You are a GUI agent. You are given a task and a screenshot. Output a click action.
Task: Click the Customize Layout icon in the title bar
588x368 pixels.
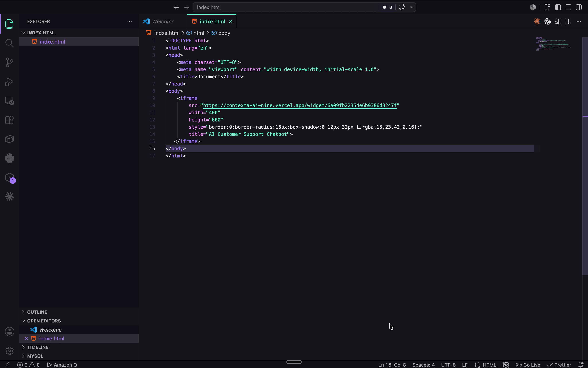tap(548, 7)
